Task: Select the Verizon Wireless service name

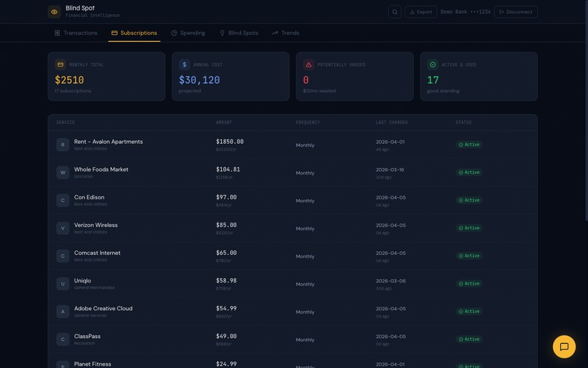Action: [96, 225]
